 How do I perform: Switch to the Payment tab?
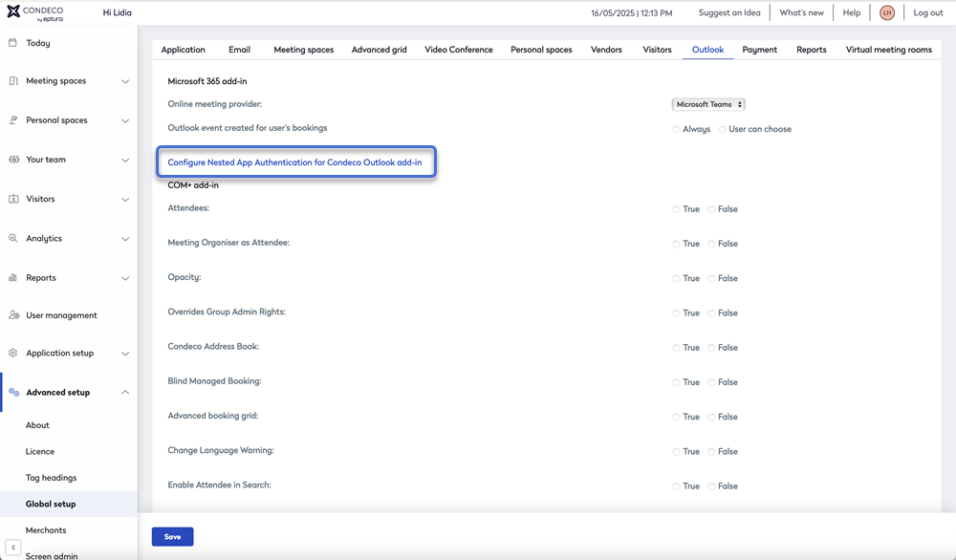point(760,50)
